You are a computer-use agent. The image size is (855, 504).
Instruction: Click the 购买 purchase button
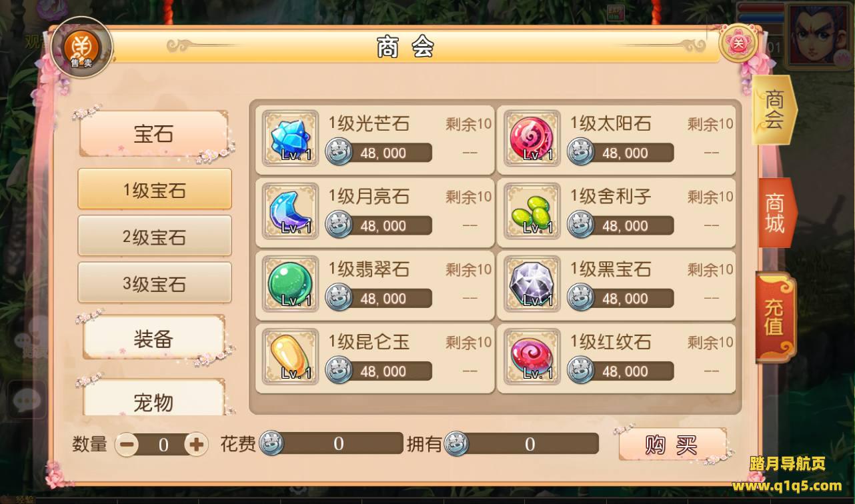tap(672, 445)
